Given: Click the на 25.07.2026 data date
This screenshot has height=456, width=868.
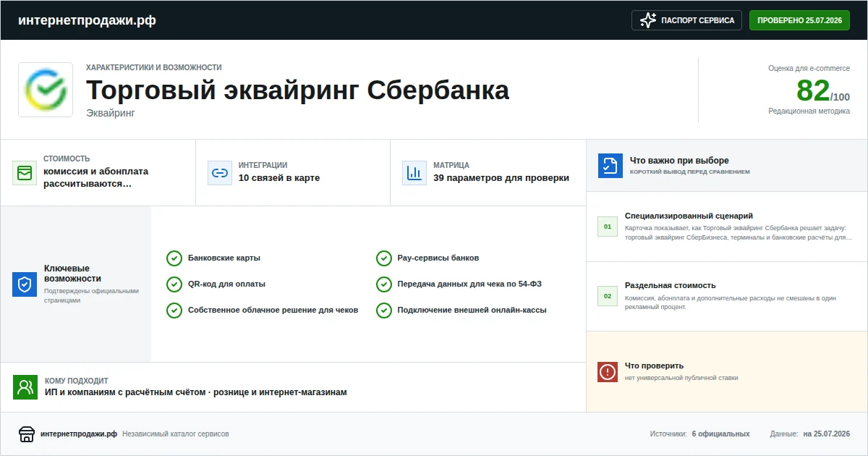Looking at the screenshot, I should [x=827, y=434].
